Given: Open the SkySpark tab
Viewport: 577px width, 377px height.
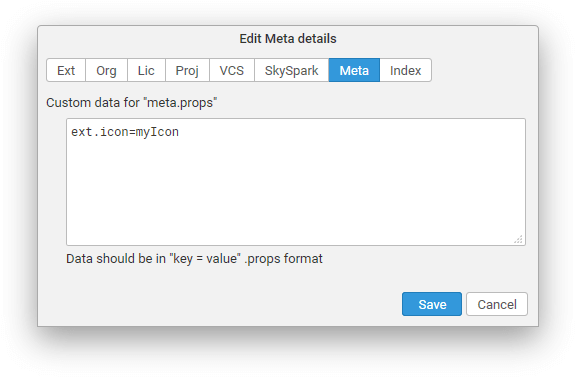Looking at the screenshot, I should coord(291,70).
